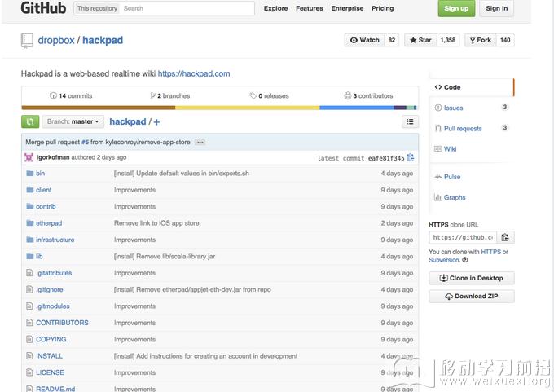The width and height of the screenshot is (554, 392).
Task: Click the client folder icon
Action: point(30,190)
